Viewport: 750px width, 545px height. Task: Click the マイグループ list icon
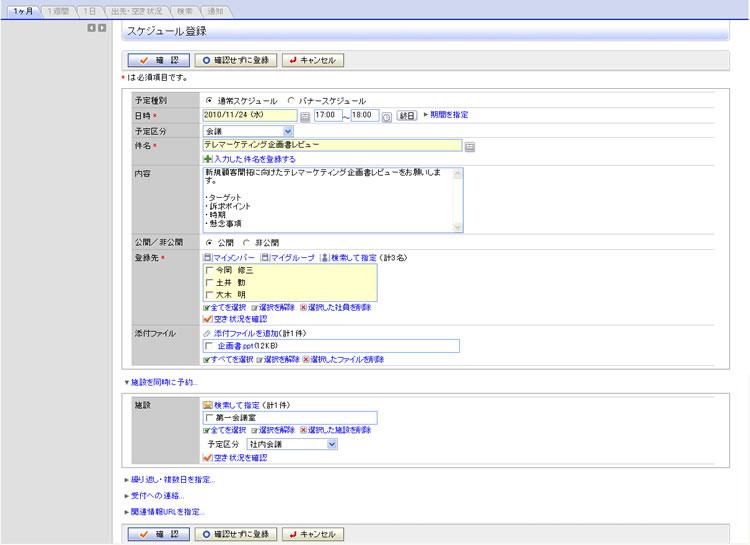tap(265, 257)
